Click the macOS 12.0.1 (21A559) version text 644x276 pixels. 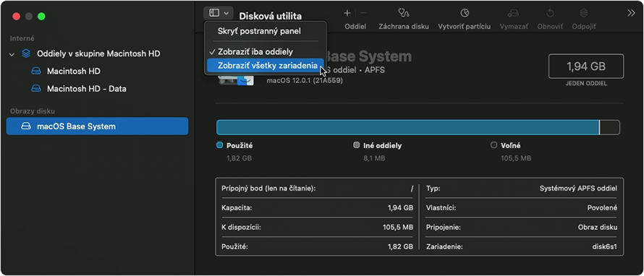pos(305,80)
